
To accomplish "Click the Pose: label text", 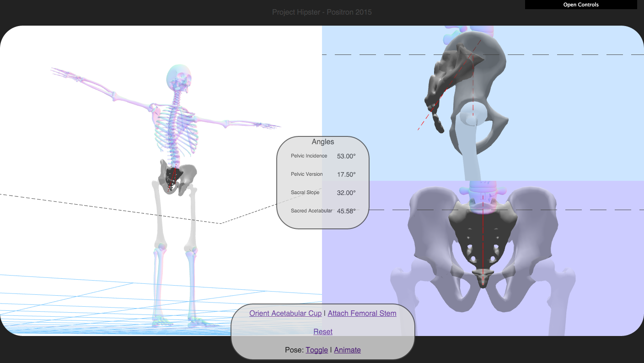I will coord(294,350).
